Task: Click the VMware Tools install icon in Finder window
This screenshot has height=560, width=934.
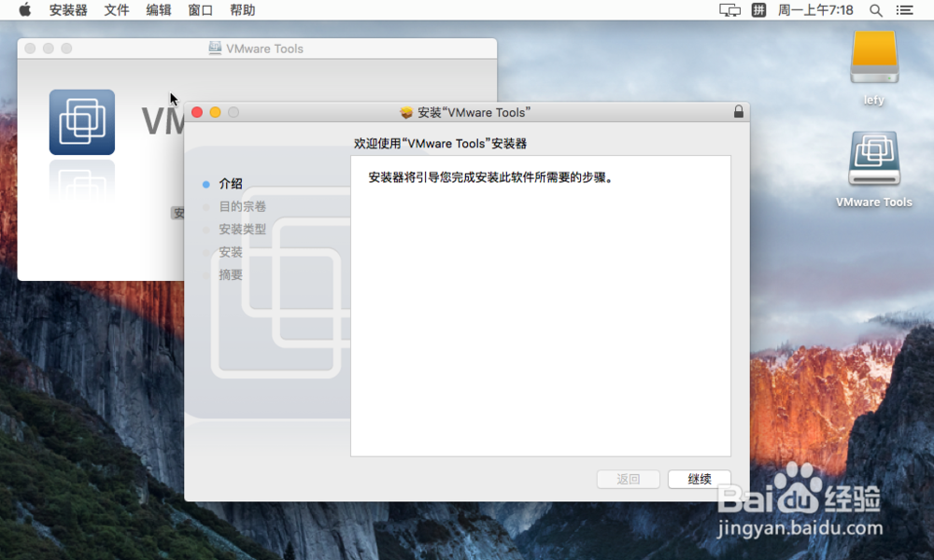Action: click(81, 122)
